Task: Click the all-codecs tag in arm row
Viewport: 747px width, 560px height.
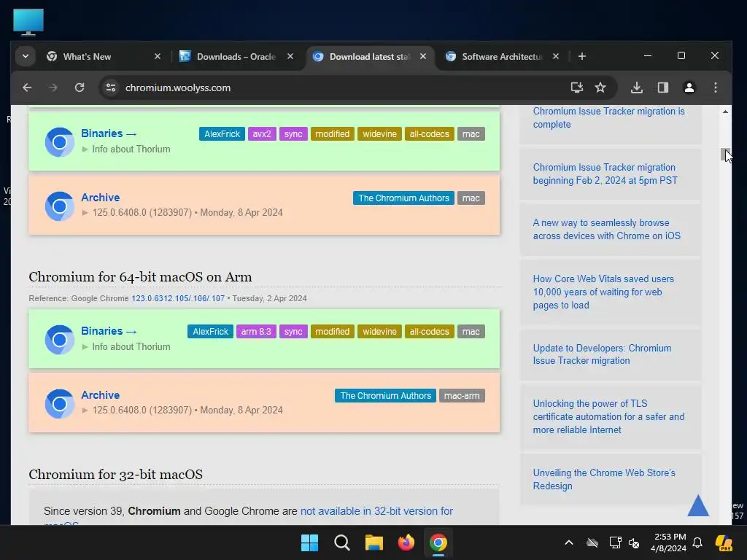Action: (x=429, y=332)
